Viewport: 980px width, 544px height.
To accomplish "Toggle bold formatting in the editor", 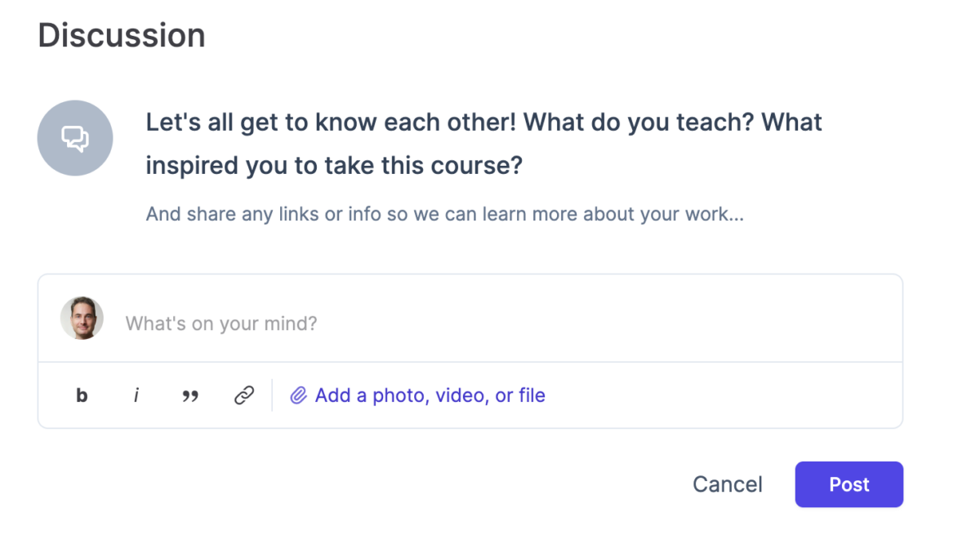I will (82, 396).
